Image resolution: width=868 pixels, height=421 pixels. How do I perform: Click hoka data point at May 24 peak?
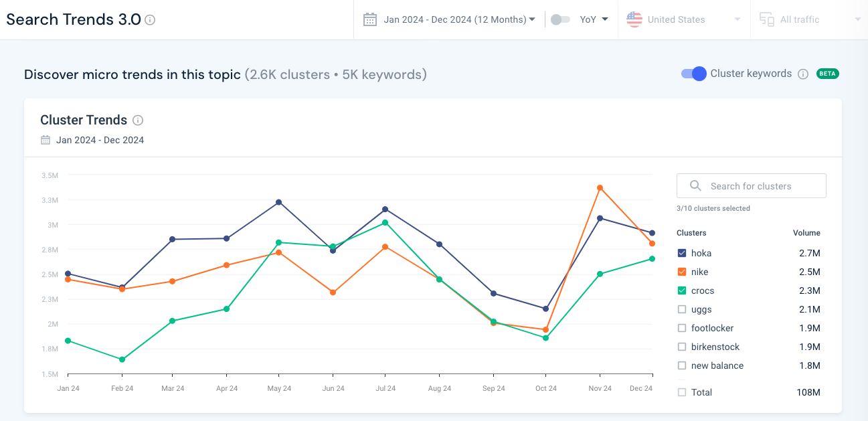tap(279, 202)
